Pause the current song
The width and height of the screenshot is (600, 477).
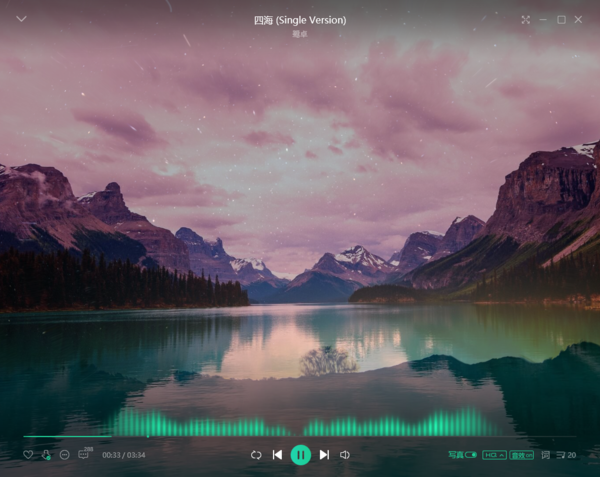[x=301, y=455]
